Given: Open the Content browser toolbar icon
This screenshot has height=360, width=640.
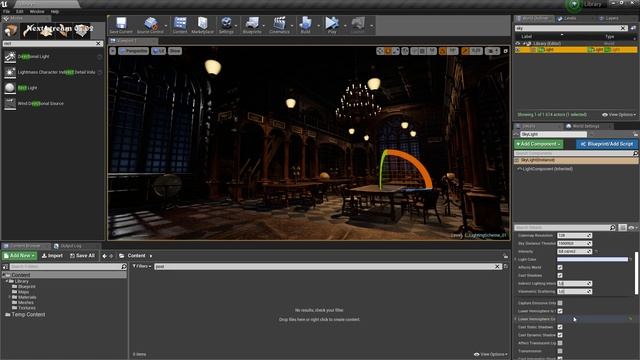Looking at the screenshot, I should tap(180, 23).
